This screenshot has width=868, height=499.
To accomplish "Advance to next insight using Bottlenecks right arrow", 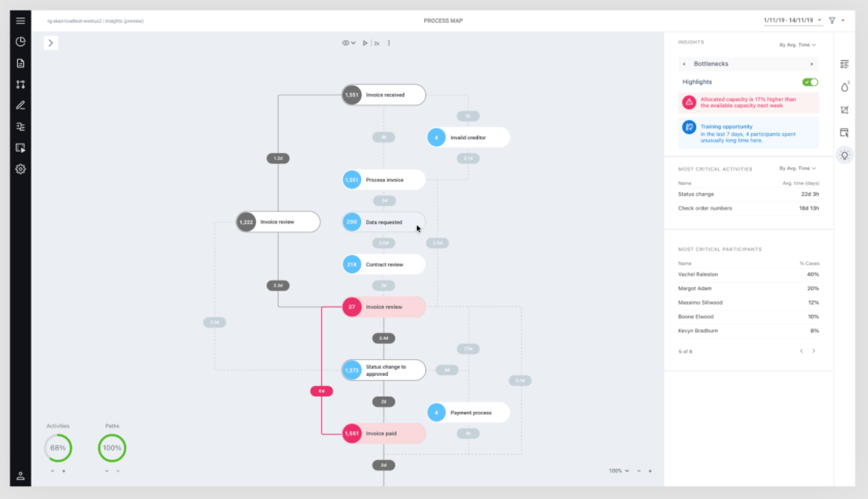I will pyautogui.click(x=811, y=63).
